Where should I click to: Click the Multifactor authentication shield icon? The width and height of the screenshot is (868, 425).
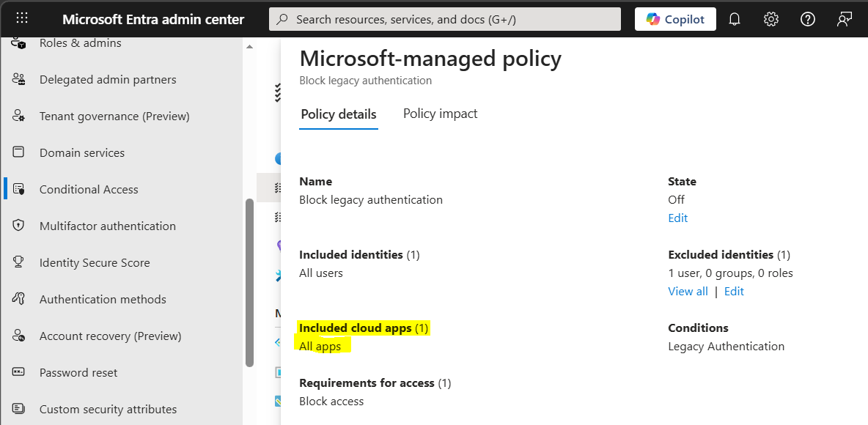click(19, 226)
